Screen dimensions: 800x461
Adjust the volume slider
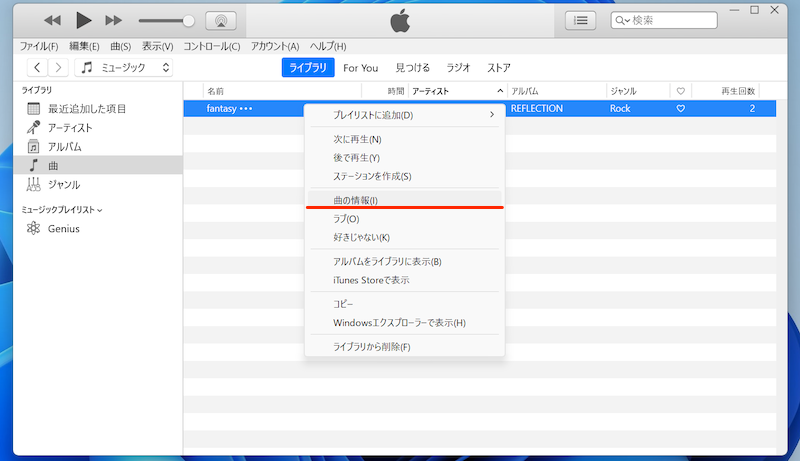point(188,20)
